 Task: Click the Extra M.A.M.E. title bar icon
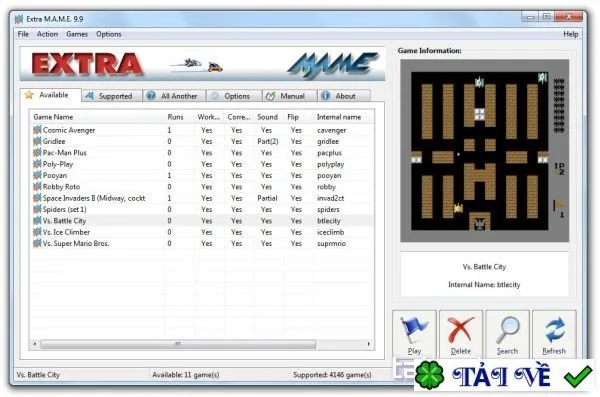[19, 19]
